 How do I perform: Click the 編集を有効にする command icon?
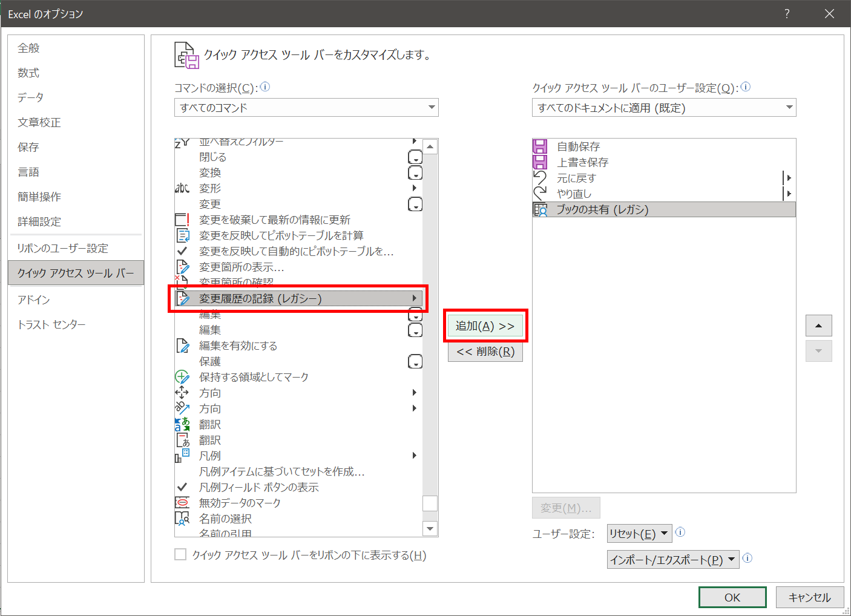(182, 346)
